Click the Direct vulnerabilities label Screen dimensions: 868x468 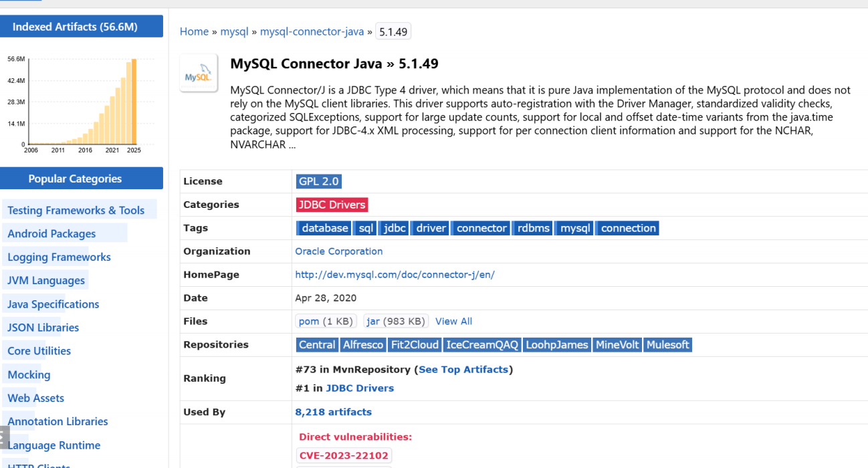point(355,437)
